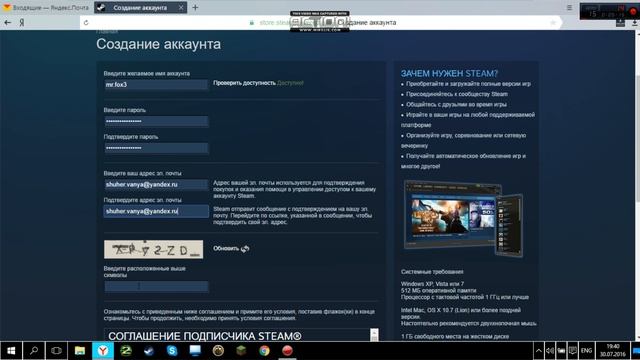Switch to the Яндекс.Почта tab
This screenshot has height=360, width=640.
[46, 7]
